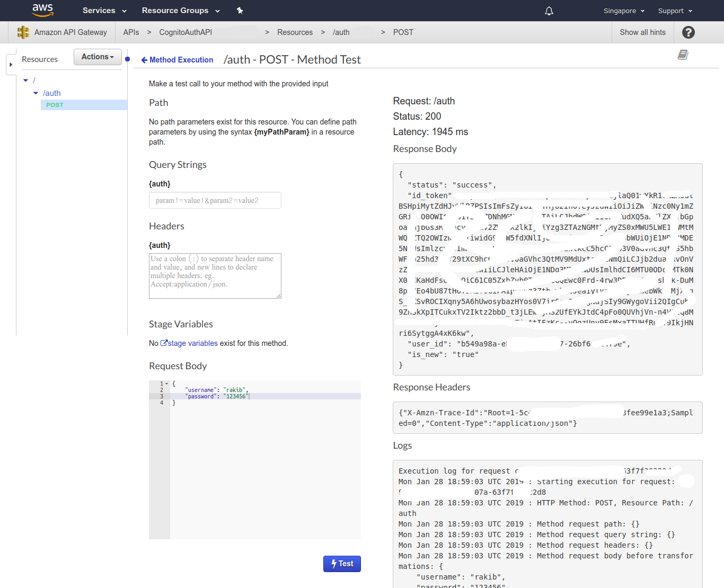
Task: Click the headers textarea
Action: tap(215, 276)
